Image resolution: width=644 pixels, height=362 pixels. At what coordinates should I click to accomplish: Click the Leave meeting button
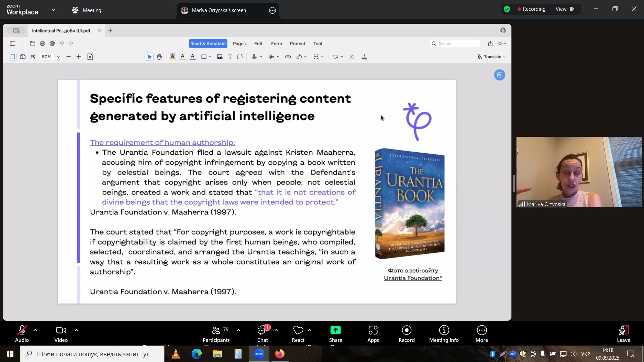[x=623, y=334]
